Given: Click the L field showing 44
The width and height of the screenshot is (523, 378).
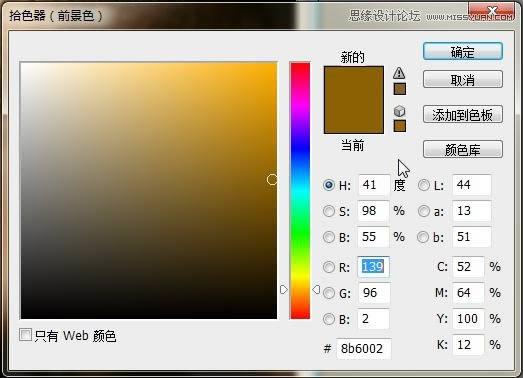Looking at the screenshot, I should [x=472, y=184].
